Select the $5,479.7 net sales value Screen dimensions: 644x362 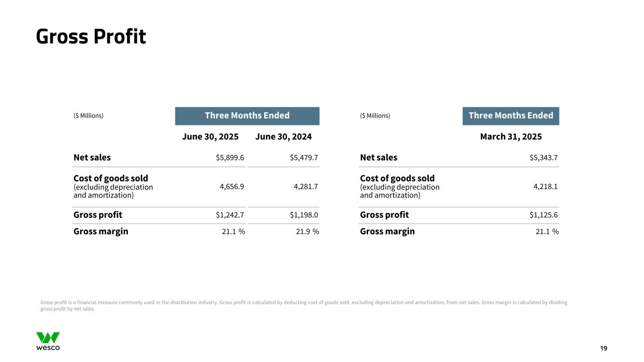coord(304,157)
